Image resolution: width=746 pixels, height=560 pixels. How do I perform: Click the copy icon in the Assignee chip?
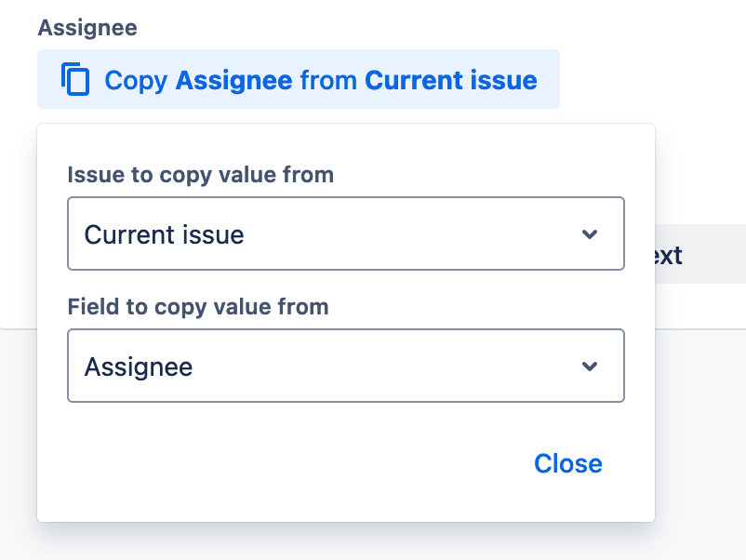(x=75, y=79)
